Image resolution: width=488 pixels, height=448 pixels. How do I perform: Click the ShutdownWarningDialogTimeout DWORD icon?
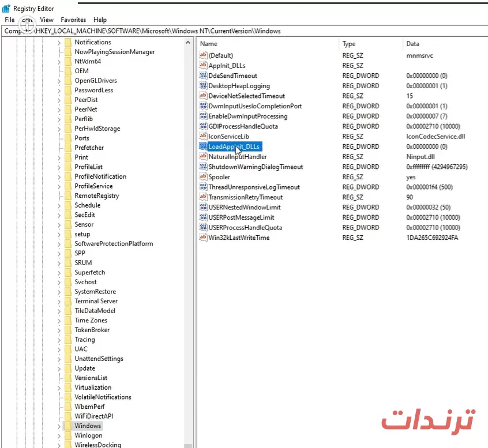click(x=203, y=167)
